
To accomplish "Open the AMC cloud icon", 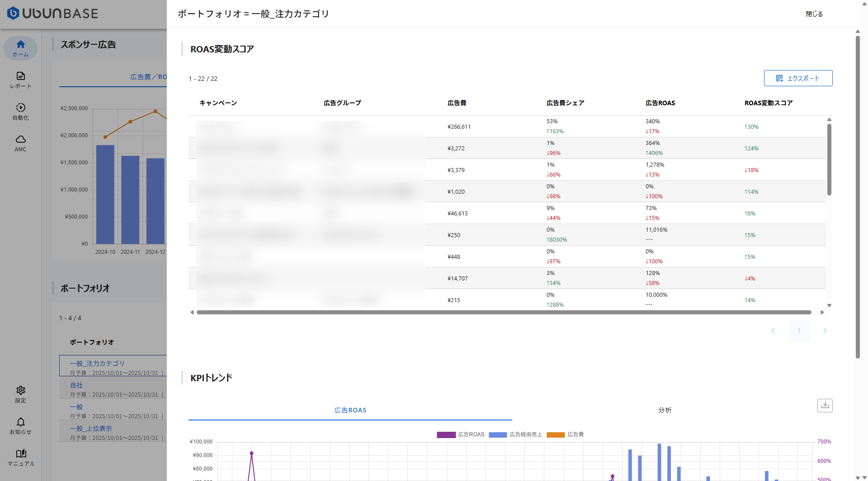I will (20, 143).
